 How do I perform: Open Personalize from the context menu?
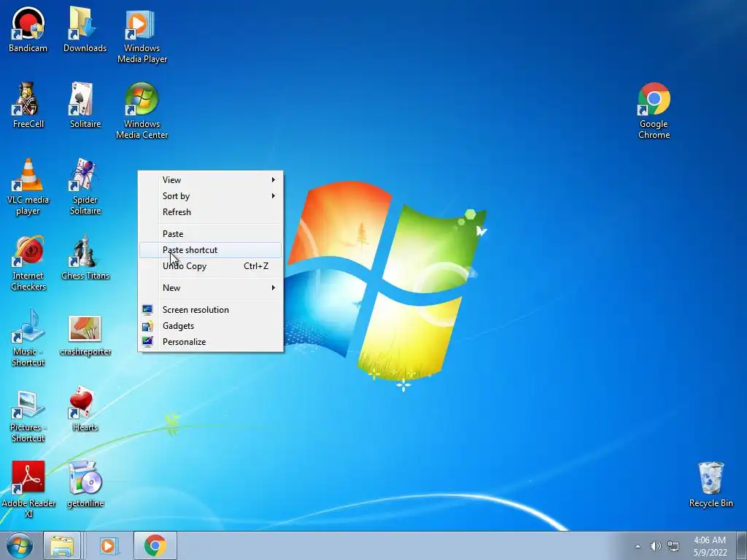pos(211,342)
